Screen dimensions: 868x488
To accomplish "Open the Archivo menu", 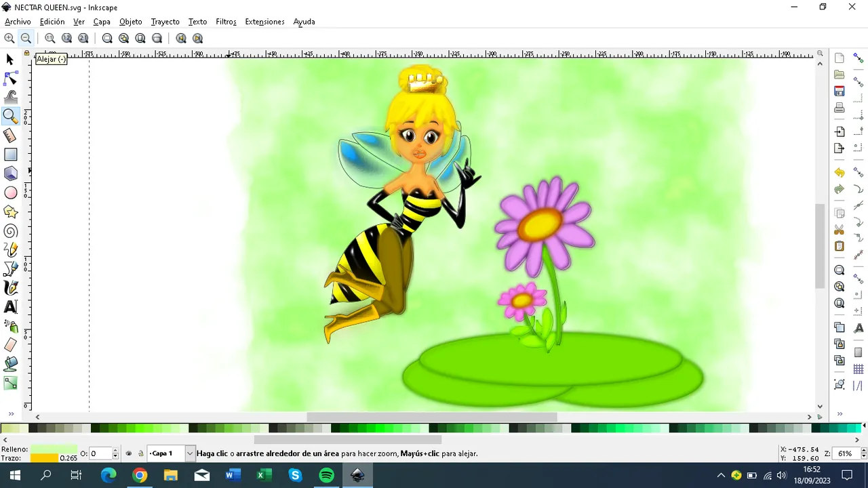I will click(x=18, y=22).
